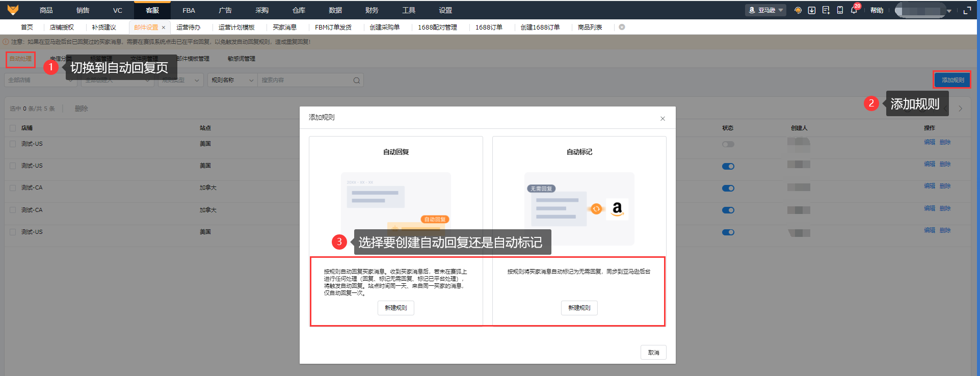Disable the first 测试-CA rule status switch
The width and height of the screenshot is (980, 376).
pyautogui.click(x=728, y=188)
